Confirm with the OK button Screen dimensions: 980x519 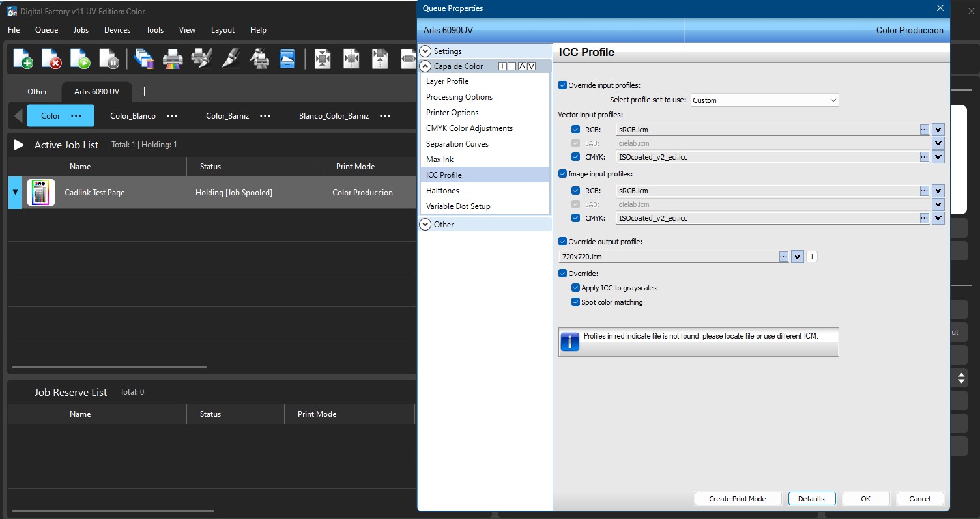coord(865,499)
